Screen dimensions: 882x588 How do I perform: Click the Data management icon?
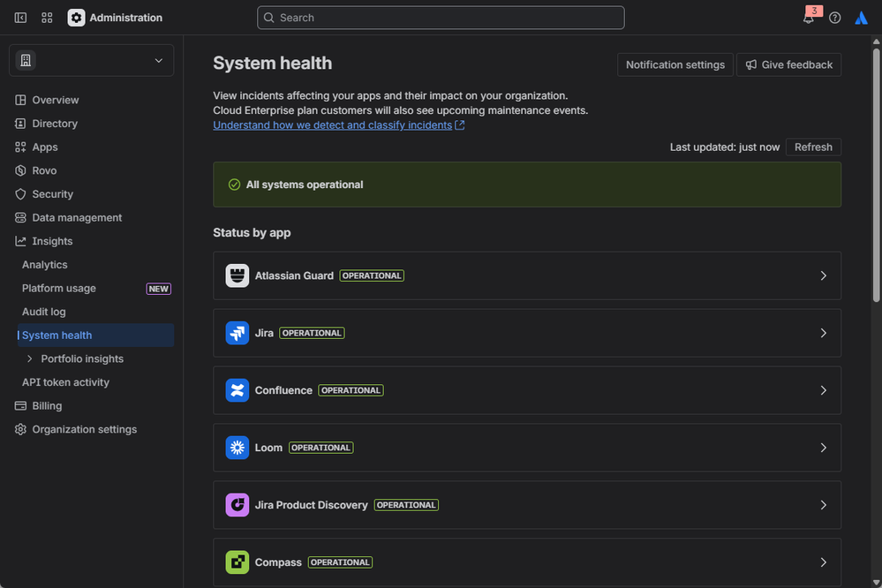(x=21, y=218)
